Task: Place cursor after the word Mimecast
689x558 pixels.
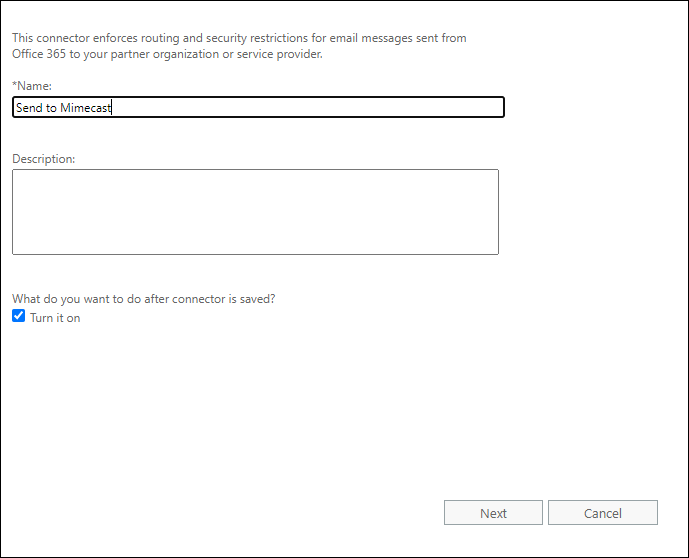Action: pos(112,108)
